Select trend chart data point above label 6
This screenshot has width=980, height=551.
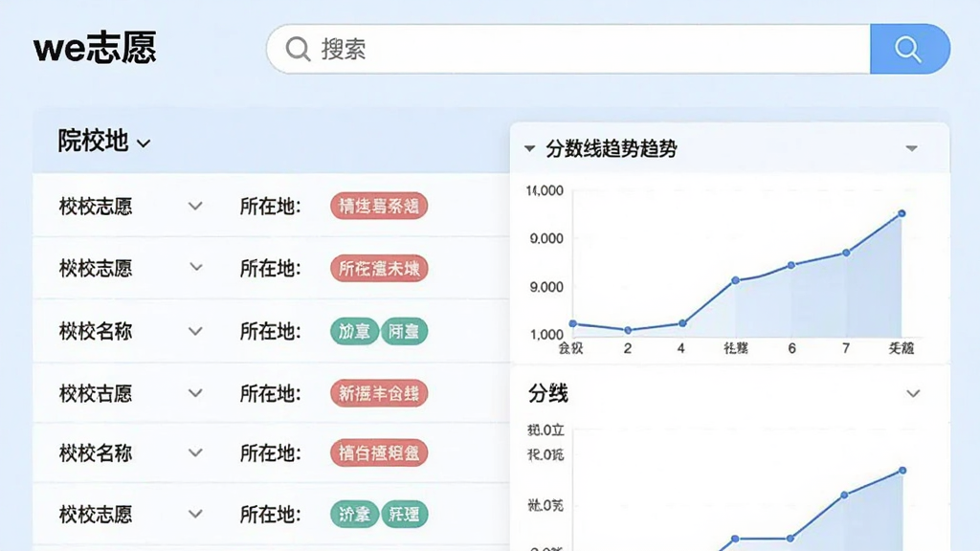coord(791,265)
